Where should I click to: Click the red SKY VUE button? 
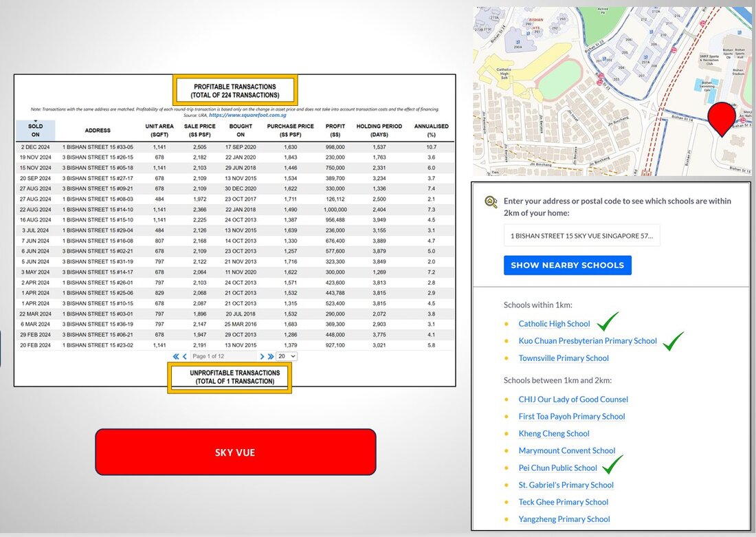point(235,452)
